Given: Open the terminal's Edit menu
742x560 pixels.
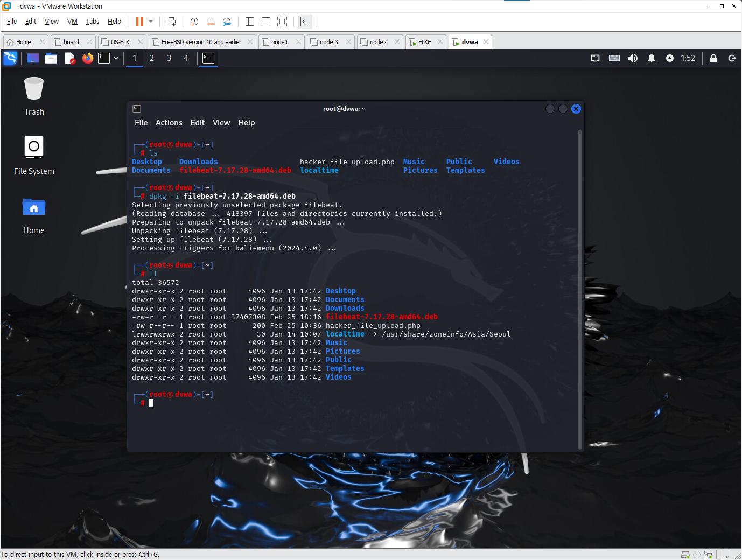Looking at the screenshot, I should tap(198, 123).
